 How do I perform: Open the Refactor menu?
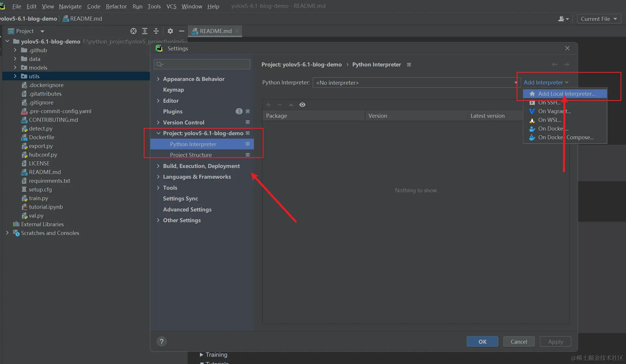[116, 6]
